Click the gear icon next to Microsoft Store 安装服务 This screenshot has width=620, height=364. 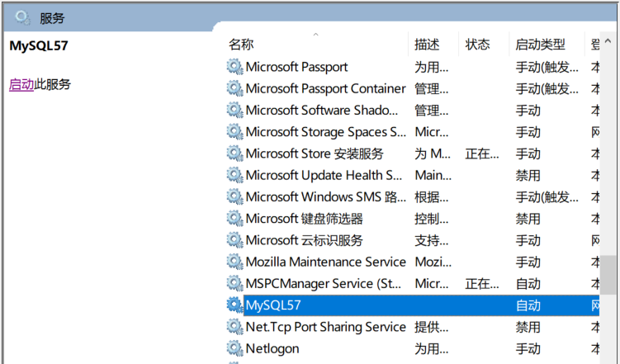pyautogui.click(x=235, y=154)
